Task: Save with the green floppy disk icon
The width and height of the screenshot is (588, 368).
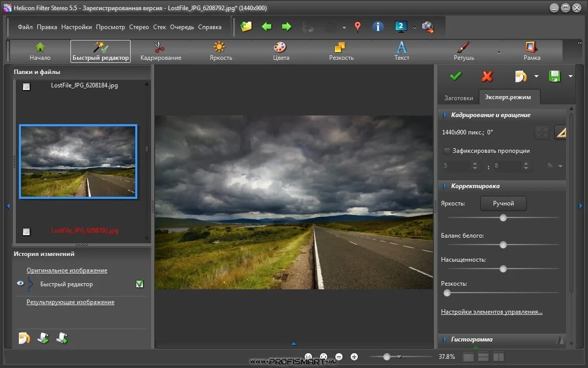Action: (555, 76)
